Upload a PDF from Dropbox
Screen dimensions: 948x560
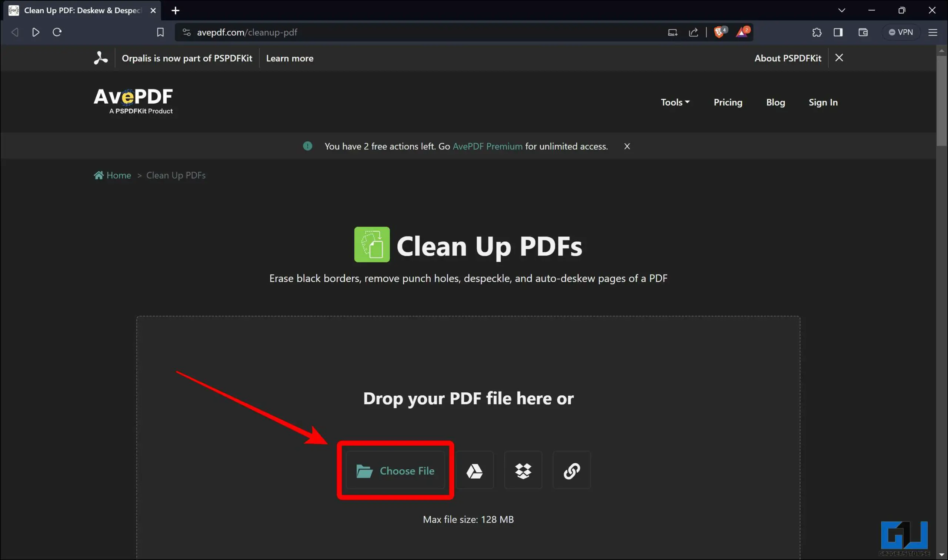(523, 470)
